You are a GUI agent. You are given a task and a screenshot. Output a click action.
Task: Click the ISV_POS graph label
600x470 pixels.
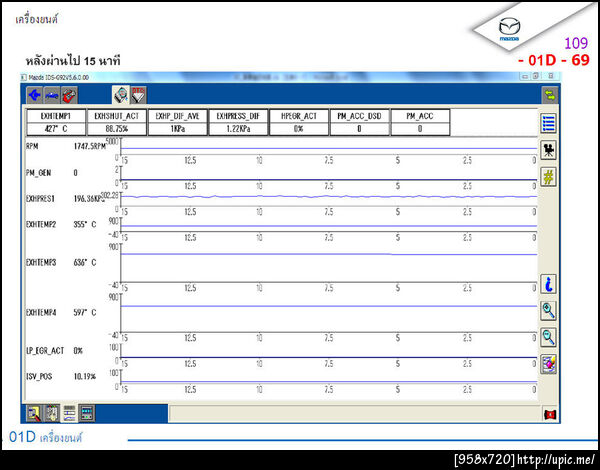coord(39,377)
